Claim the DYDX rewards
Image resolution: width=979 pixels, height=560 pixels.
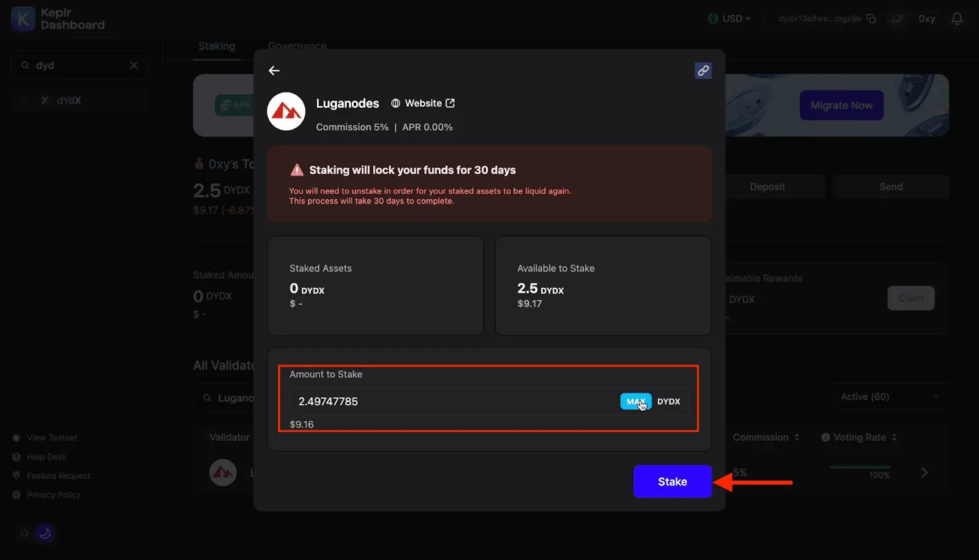coord(910,298)
